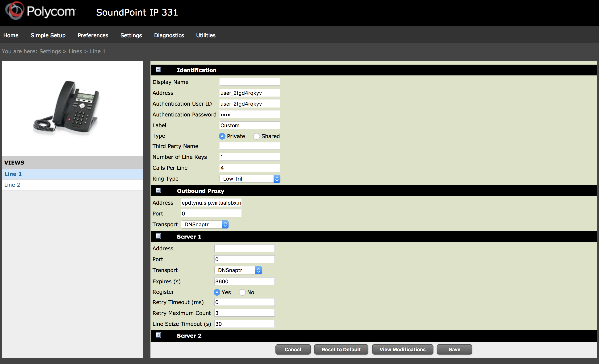Select Line 2 in Views
The image size is (599, 364).
(x=72, y=185)
